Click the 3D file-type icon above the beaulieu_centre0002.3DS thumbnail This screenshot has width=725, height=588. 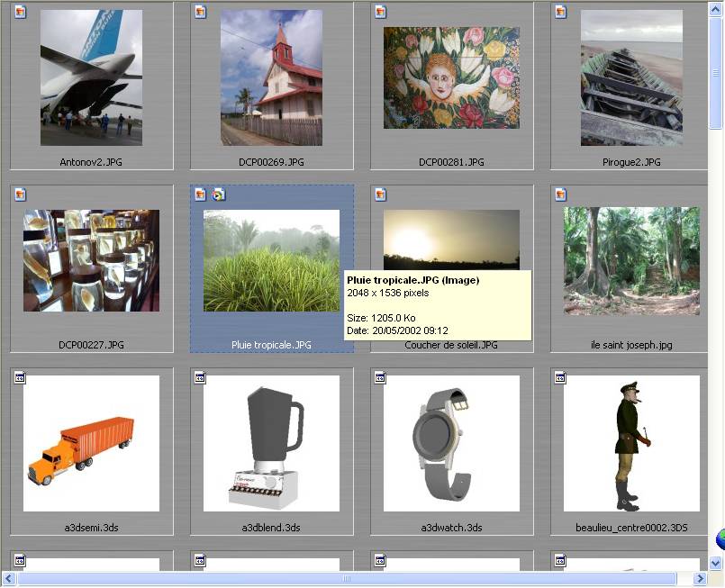click(x=560, y=377)
